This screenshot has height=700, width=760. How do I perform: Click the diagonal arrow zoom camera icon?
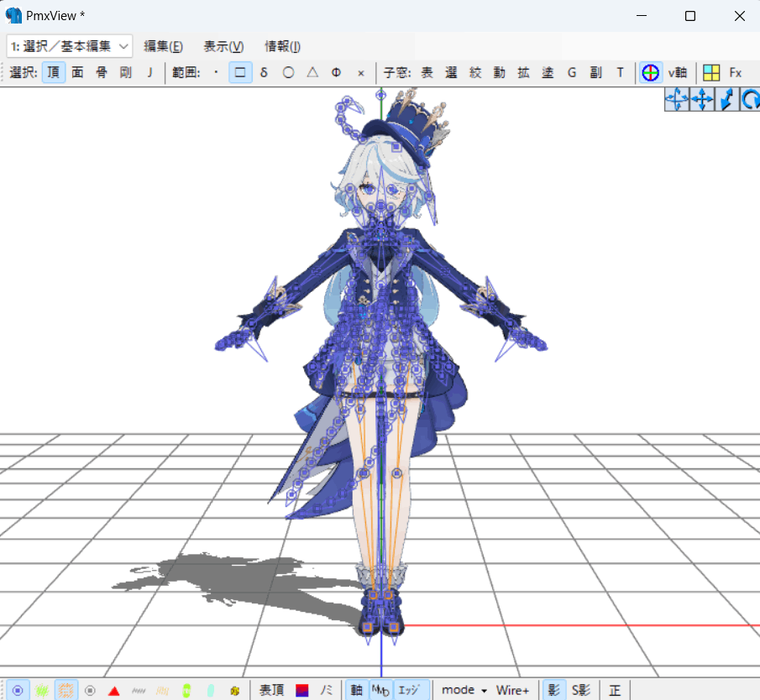[x=727, y=99]
